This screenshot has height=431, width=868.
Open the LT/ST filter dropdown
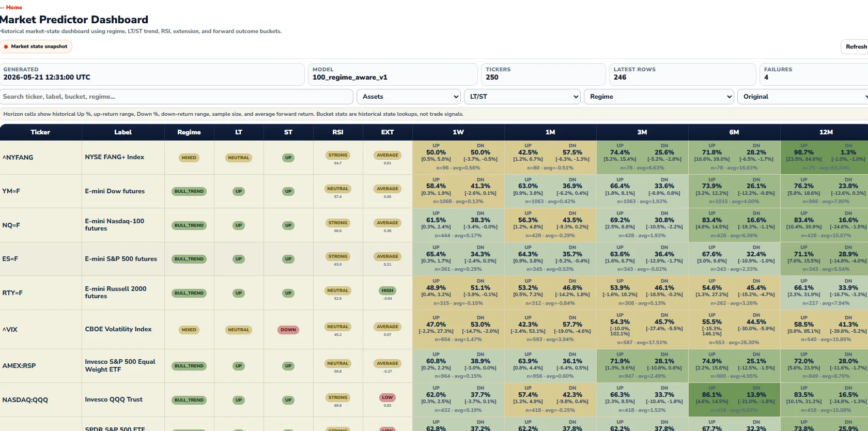522,97
